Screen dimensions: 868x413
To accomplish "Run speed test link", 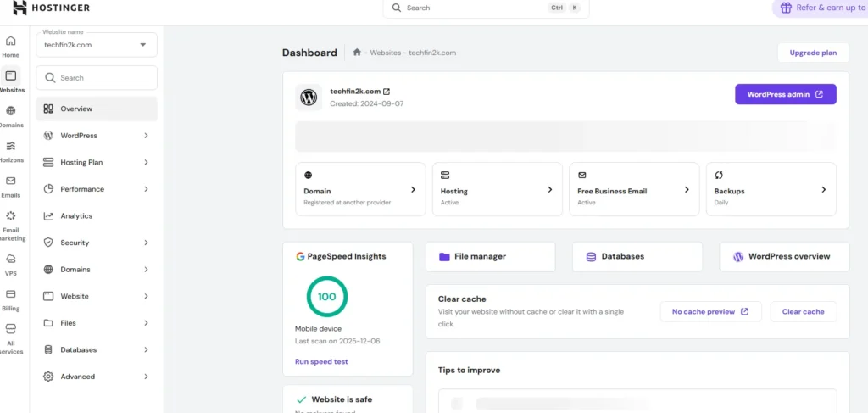I will pos(321,361).
